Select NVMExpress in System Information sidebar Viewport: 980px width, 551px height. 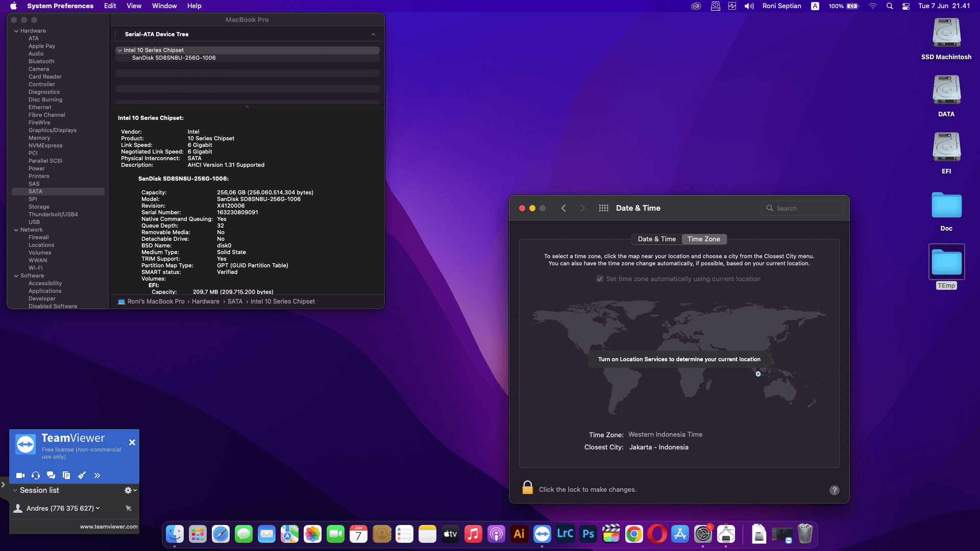[x=45, y=145]
